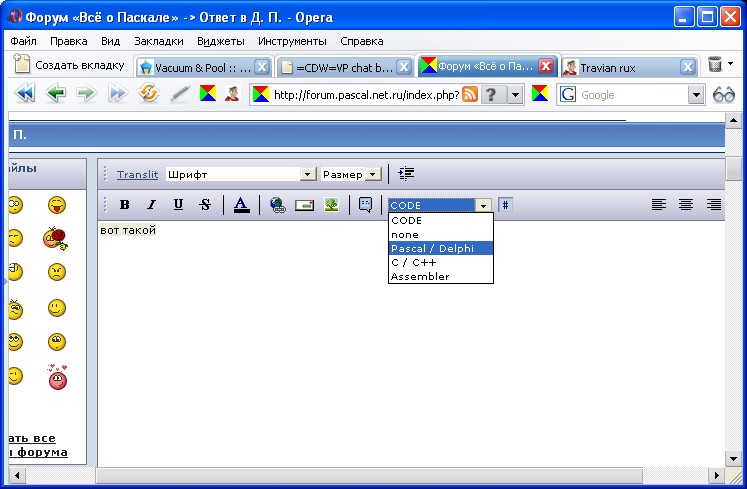The height and width of the screenshot is (489, 747).
Task: Align text left in editor
Action: (659, 205)
